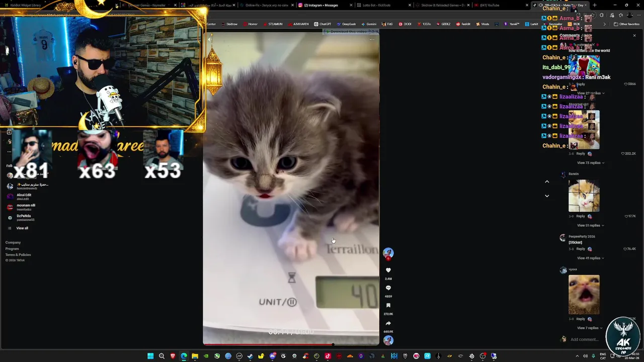644x362 pixels.
Task: Reply to PeepeeParty 2026's sticker comment
Action: click(x=581, y=249)
